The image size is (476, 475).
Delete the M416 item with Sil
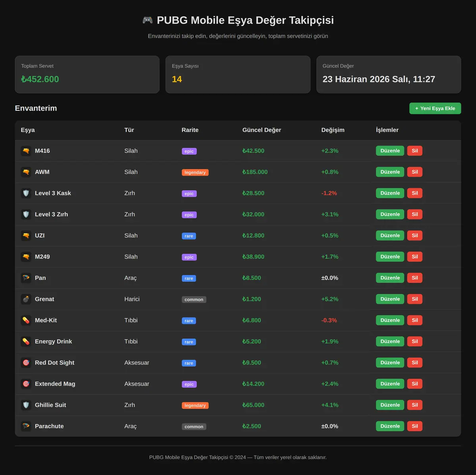pyautogui.click(x=415, y=151)
